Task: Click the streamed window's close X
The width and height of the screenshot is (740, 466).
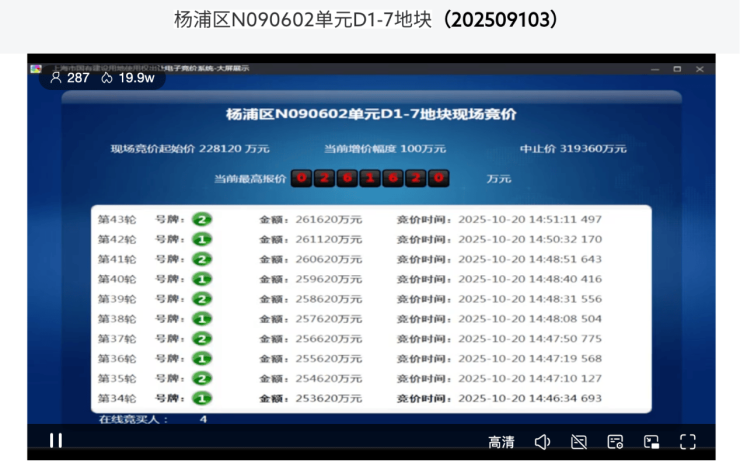Action: coord(700,69)
